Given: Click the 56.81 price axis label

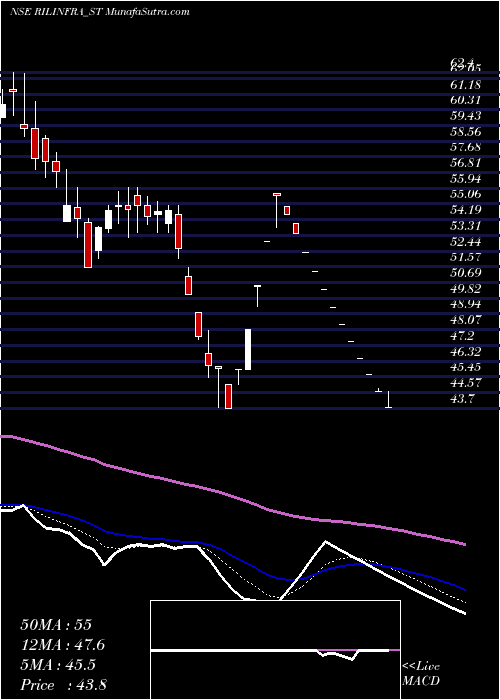Looking at the screenshot, I should 466,163.
